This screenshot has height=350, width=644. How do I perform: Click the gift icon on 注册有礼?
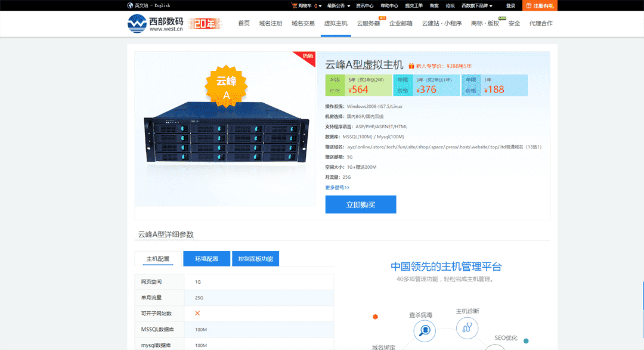click(529, 6)
